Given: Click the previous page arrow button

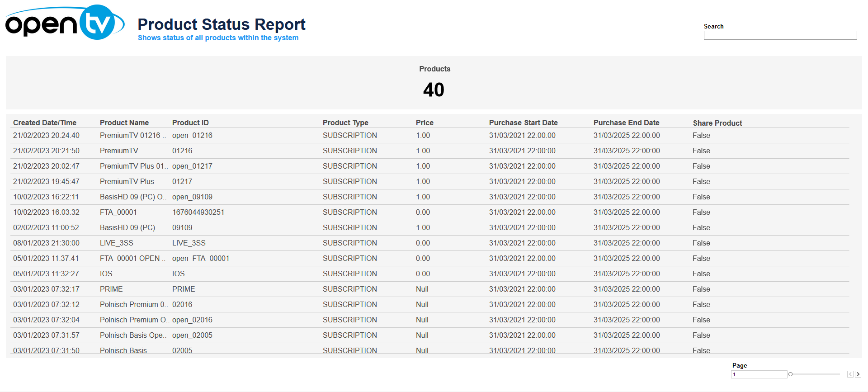Looking at the screenshot, I should (850, 374).
